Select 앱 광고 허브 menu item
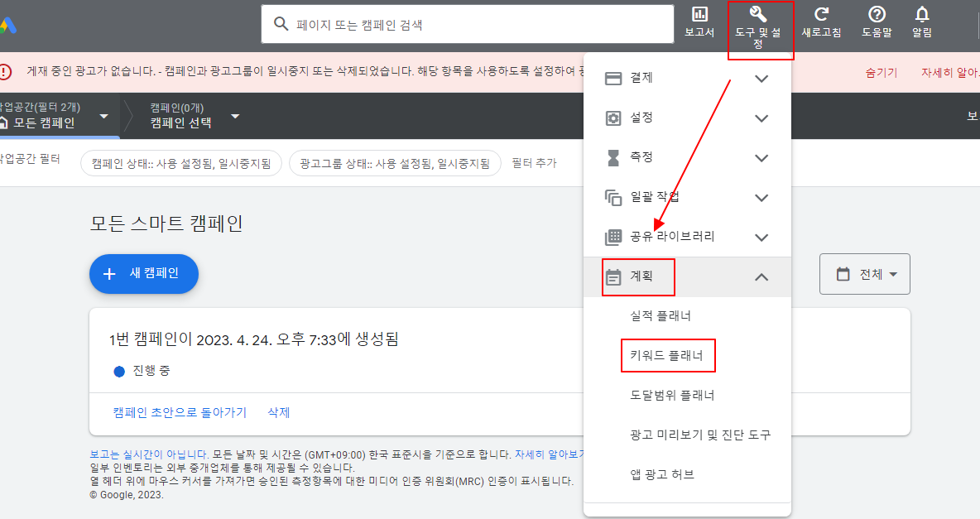The image size is (980, 519). point(662,474)
